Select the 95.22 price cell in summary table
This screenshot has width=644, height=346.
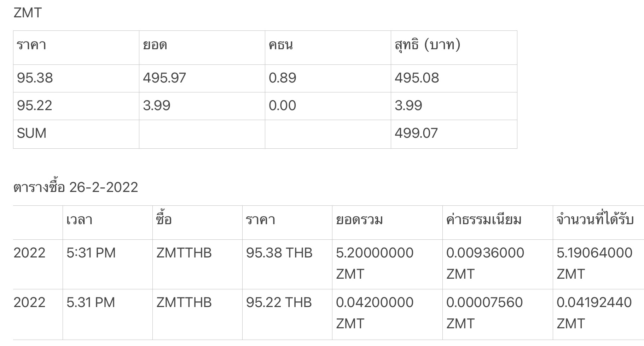76,106
